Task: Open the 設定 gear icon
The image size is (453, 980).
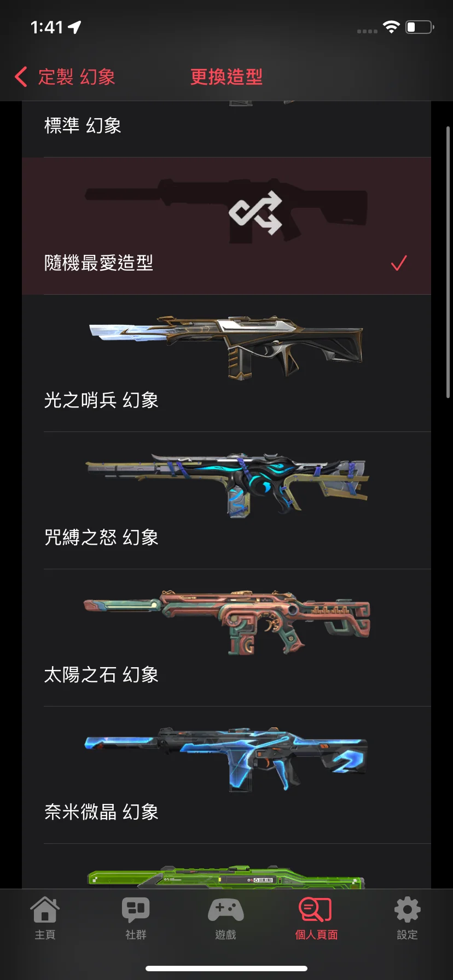Action: (x=407, y=909)
